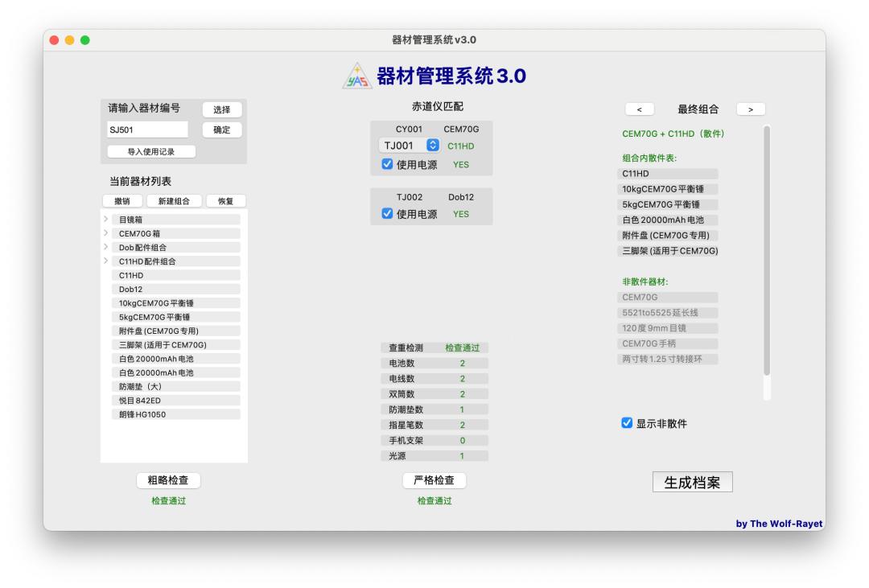Expand the 目镜箱 tree item
Viewport: 869px width, 588px height.
coord(105,220)
